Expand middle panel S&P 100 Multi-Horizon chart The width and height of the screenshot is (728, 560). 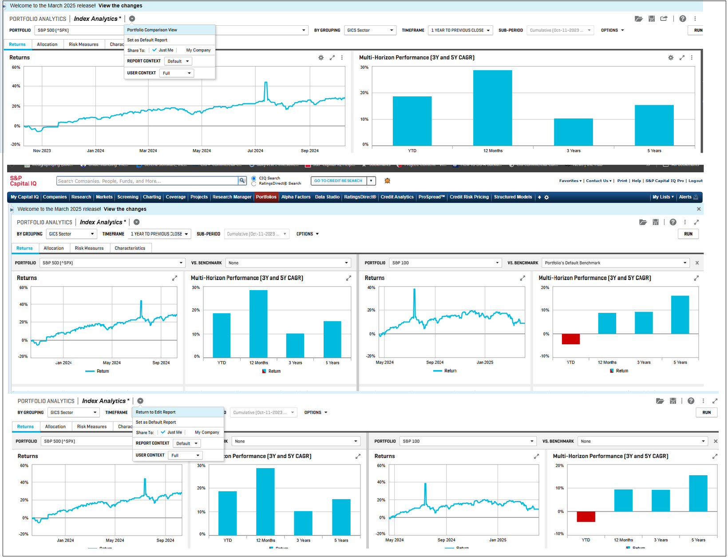pyautogui.click(x=696, y=278)
